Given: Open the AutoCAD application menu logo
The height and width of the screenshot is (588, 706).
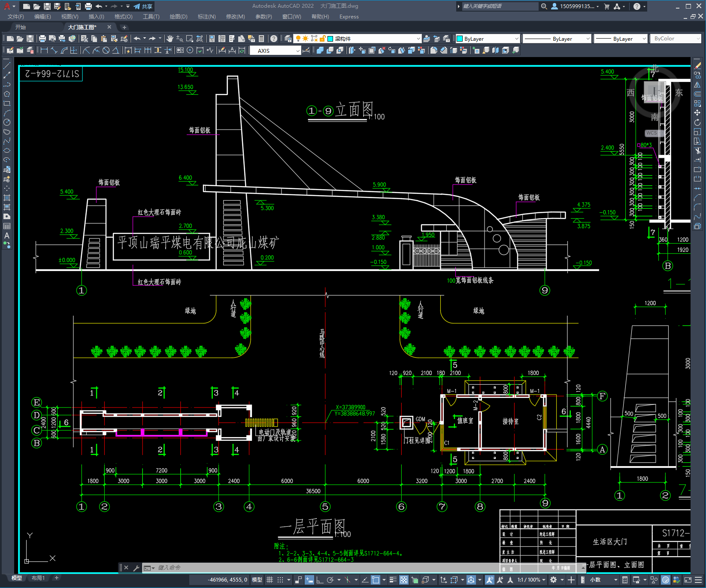Looking at the screenshot, I should pyautogui.click(x=7, y=6).
